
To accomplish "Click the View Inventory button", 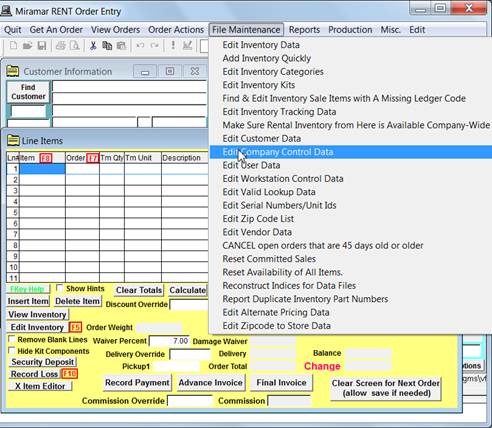I will coord(37,314).
